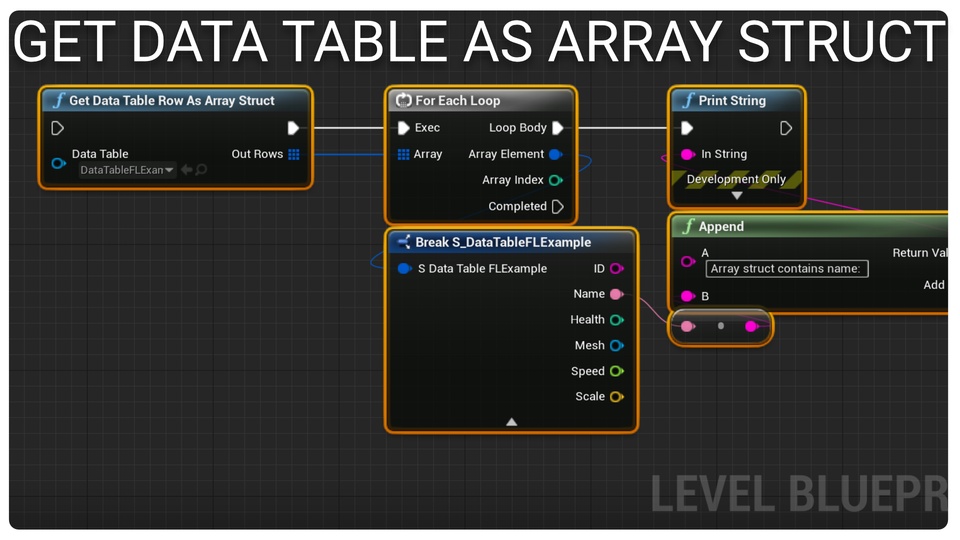Click the Data Table input pin
This screenshot has width=960, height=540.
[x=58, y=163]
